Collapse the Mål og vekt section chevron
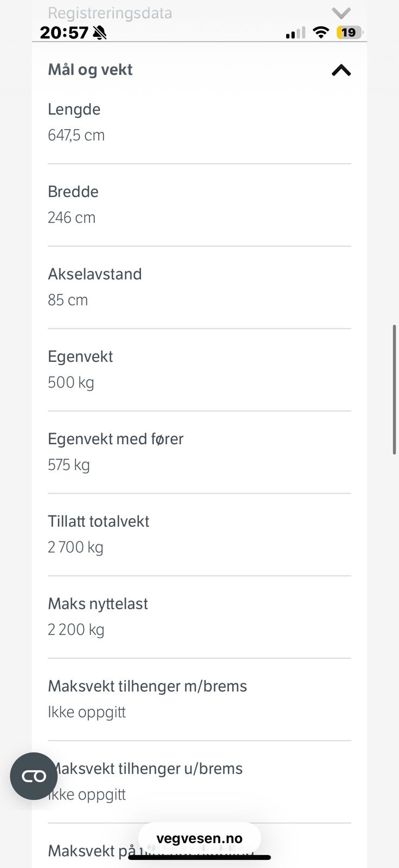Screen dimensions: 399x868 pos(341,70)
